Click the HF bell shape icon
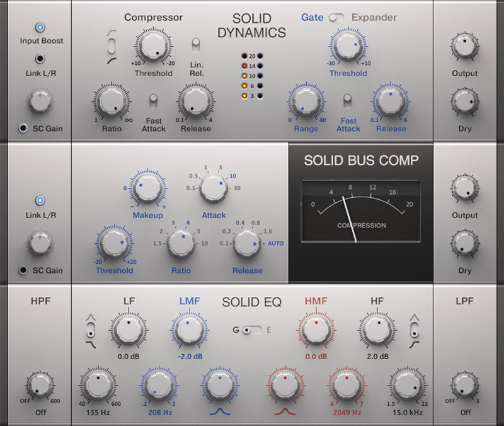 point(415,318)
